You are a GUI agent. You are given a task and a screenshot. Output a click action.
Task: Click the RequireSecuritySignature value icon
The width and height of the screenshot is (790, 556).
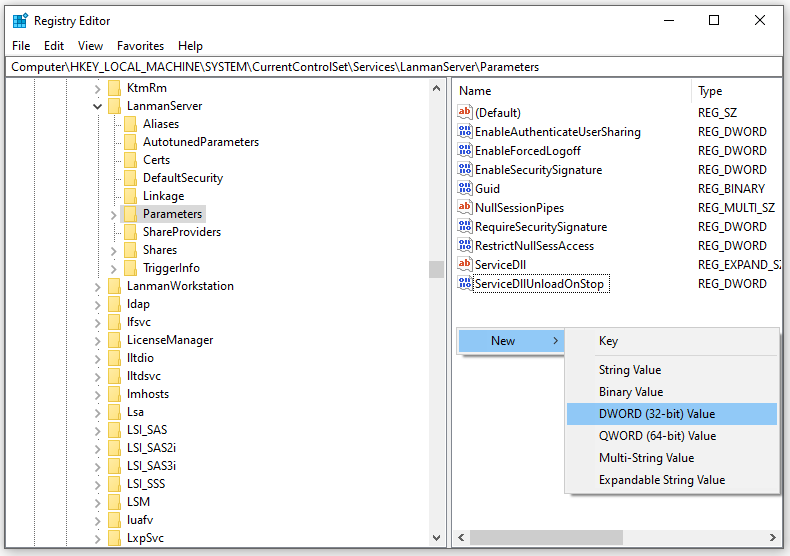(x=465, y=226)
